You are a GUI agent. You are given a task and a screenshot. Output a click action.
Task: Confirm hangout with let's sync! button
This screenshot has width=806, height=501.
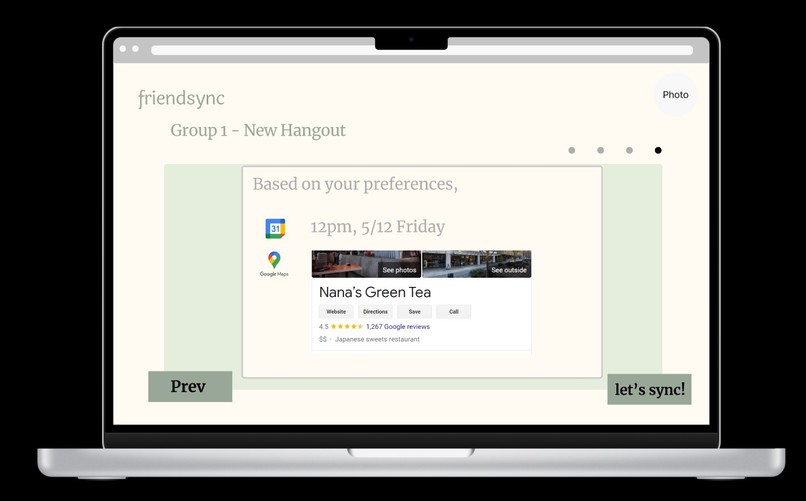pos(649,389)
